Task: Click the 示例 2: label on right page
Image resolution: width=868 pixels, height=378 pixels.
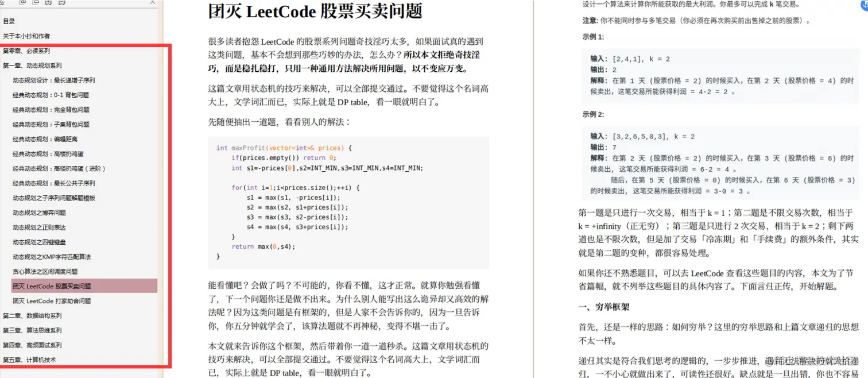Action: 593,114
